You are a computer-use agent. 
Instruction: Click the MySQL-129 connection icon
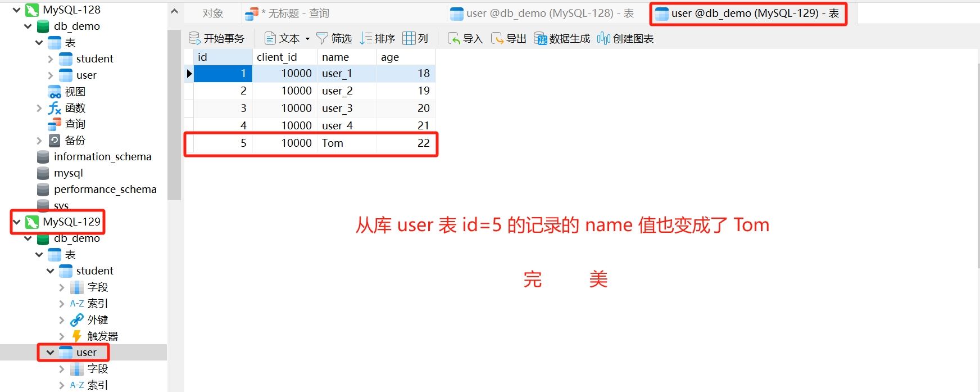[x=32, y=222]
